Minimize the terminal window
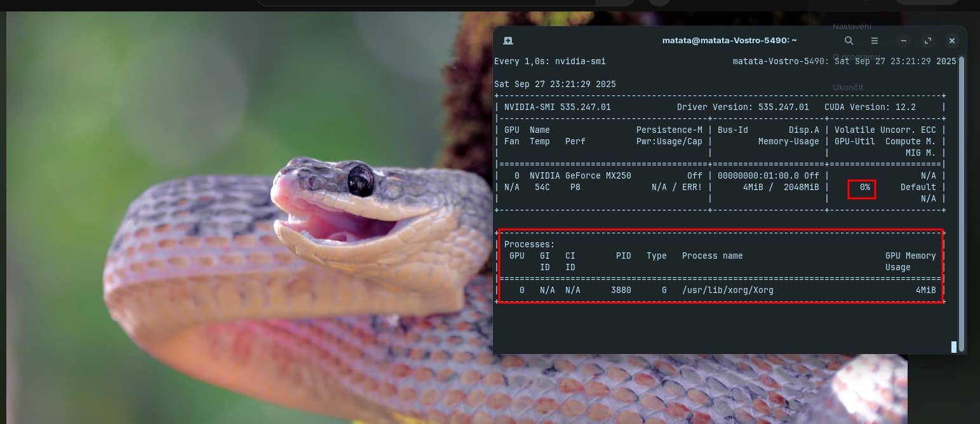This screenshot has height=424, width=980. pos(904,41)
